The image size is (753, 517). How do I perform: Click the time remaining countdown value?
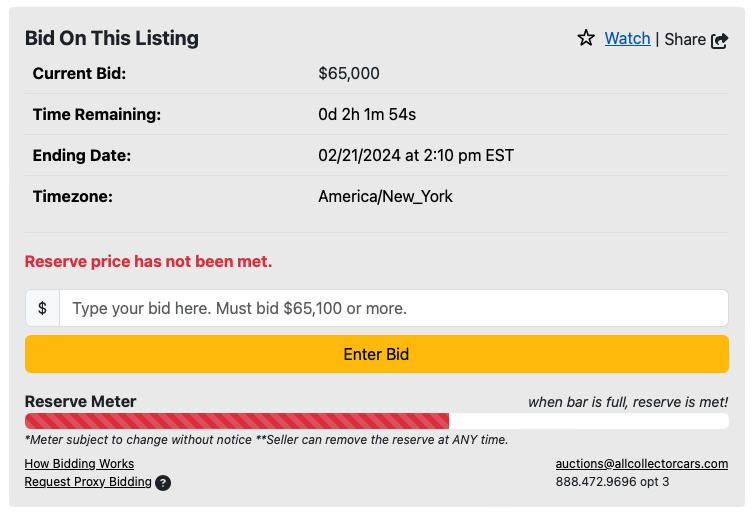point(367,114)
